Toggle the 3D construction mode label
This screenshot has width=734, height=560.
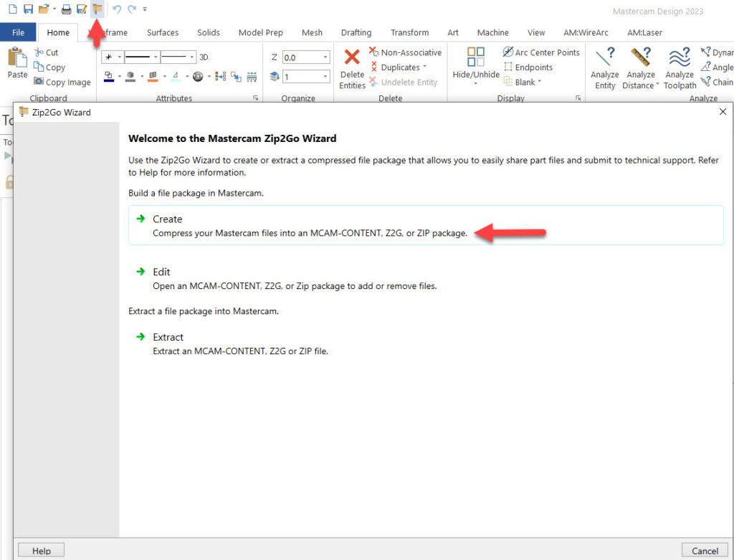point(204,57)
